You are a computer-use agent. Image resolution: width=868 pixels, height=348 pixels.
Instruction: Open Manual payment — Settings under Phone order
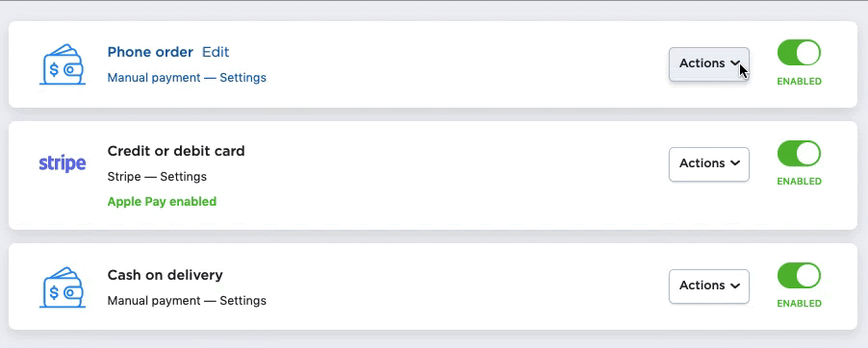tap(187, 78)
